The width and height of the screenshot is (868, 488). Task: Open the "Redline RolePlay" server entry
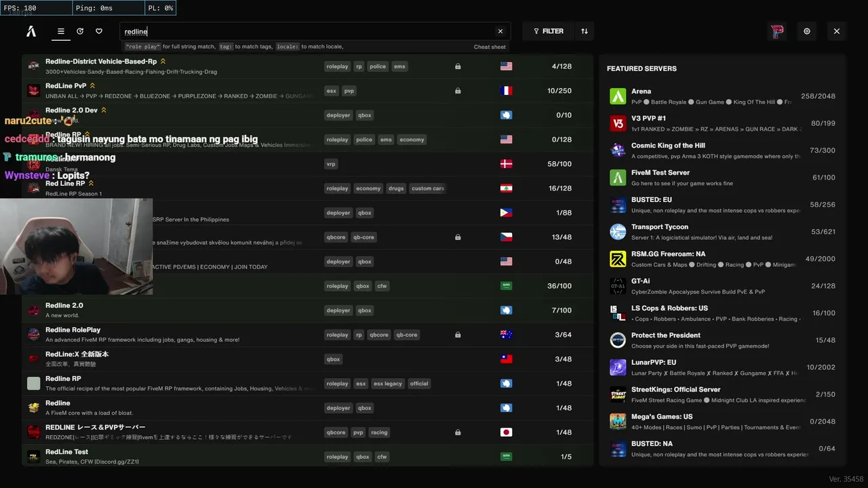click(73, 330)
